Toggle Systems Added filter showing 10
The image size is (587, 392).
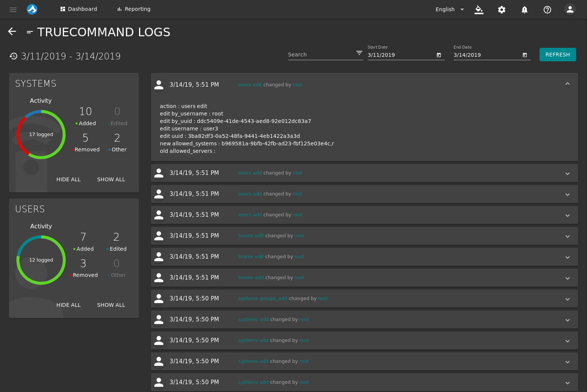tap(86, 116)
